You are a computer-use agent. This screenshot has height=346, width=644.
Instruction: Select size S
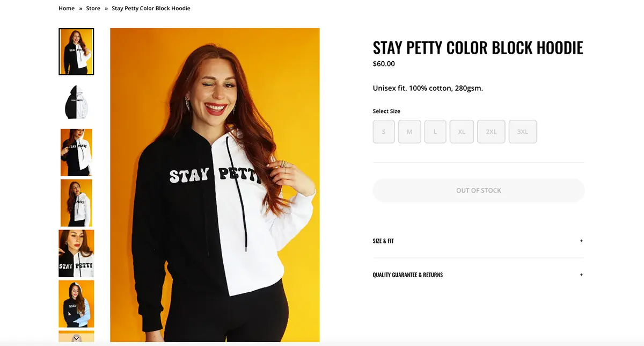(x=384, y=132)
